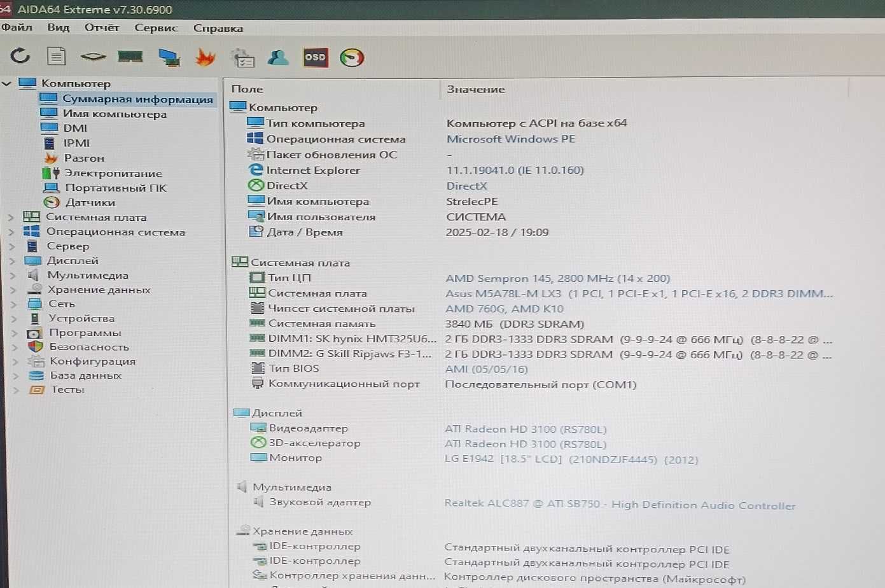Open the Файл menu
The height and width of the screenshot is (588, 885).
pos(17,27)
